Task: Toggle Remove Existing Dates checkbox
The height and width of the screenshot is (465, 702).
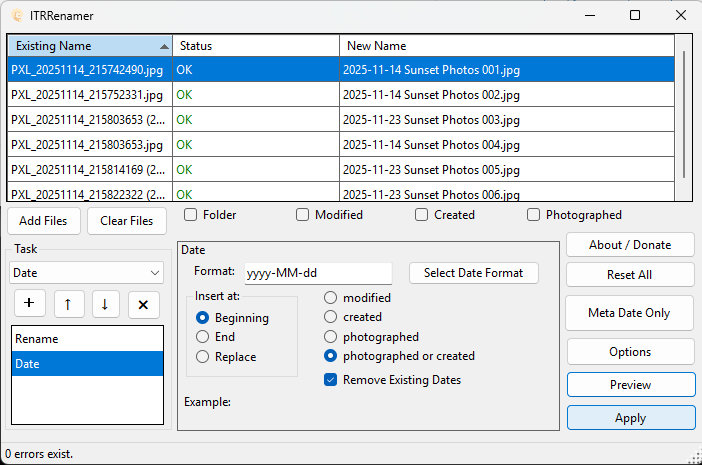Action: [331, 380]
